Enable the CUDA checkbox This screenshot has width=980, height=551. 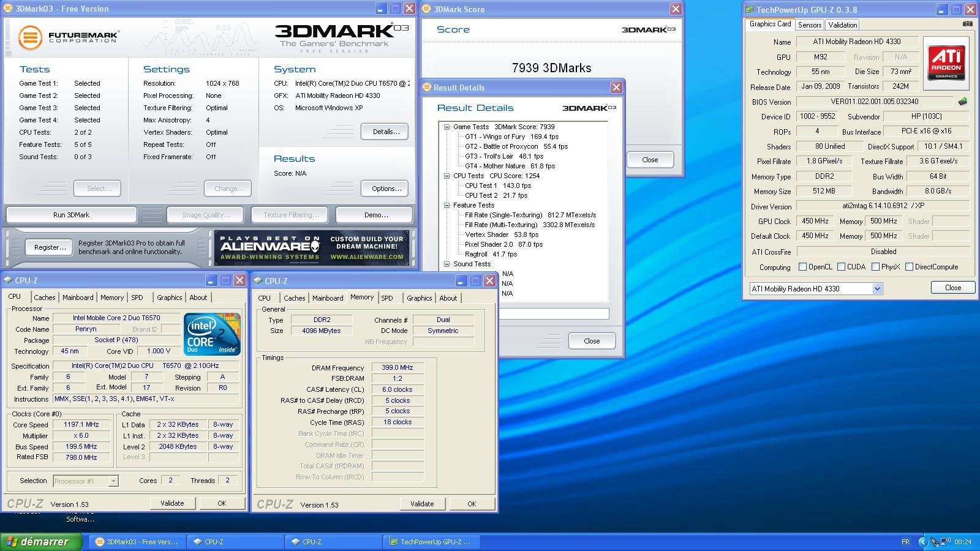[841, 267]
